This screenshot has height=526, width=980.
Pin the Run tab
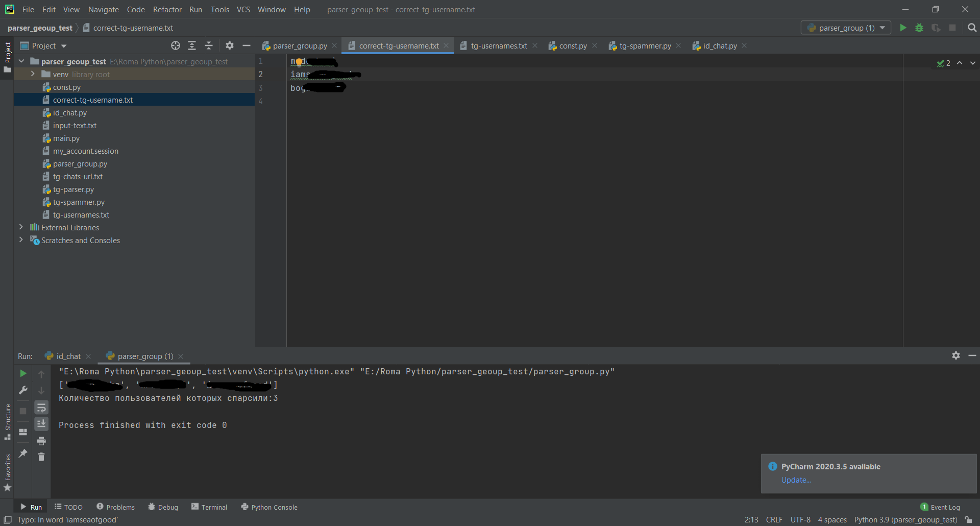23,453
